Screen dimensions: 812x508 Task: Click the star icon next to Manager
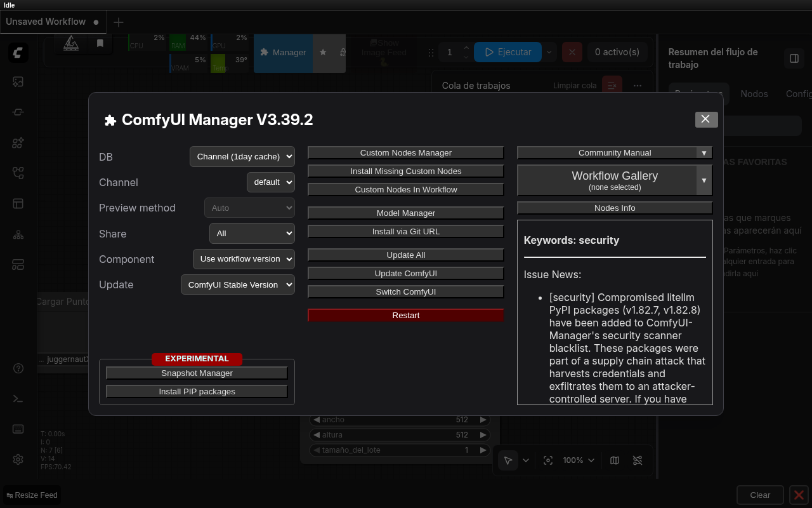(323, 52)
